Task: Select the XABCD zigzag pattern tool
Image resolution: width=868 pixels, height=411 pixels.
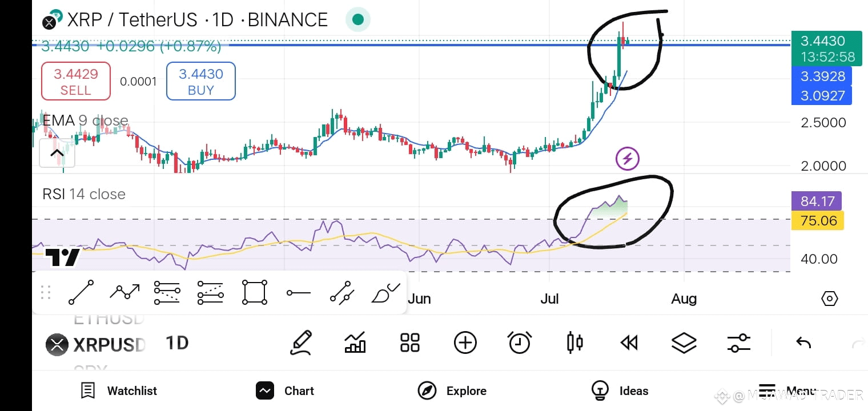Action: point(124,293)
